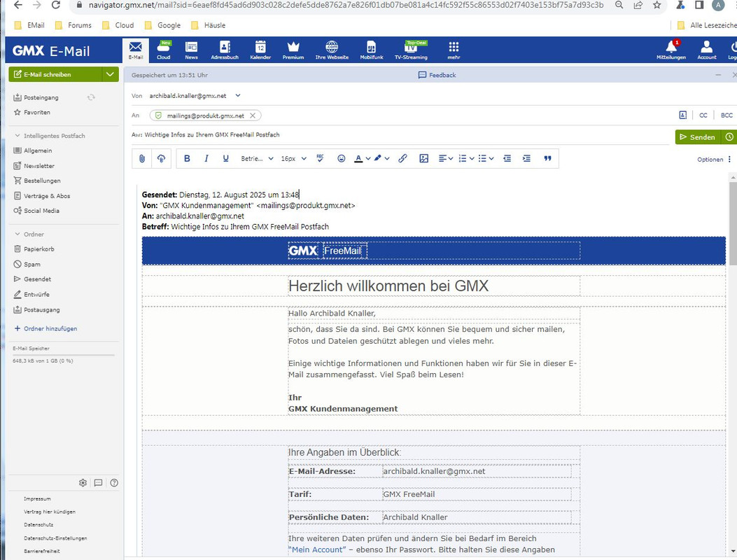
Task: Add a CC recipient field
Action: (703, 115)
